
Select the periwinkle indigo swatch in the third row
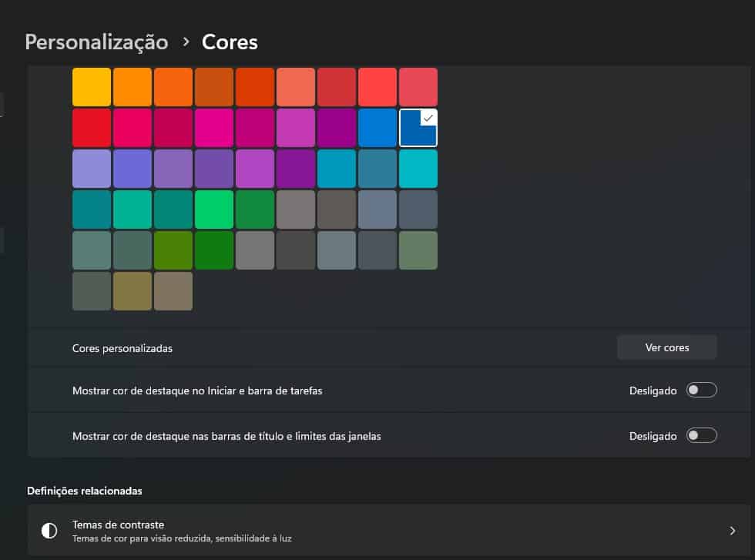click(133, 169)
